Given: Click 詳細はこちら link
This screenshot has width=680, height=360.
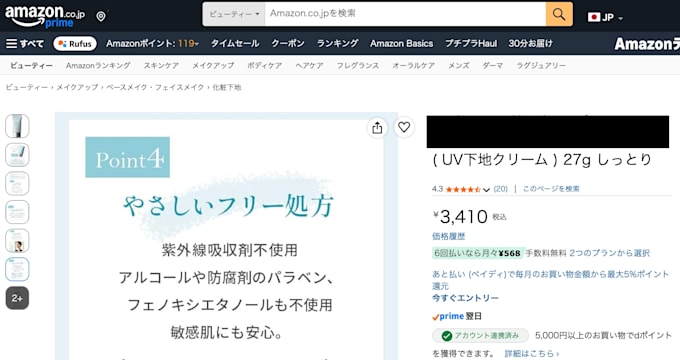Looking at the screenshot, I should (532, 353).
